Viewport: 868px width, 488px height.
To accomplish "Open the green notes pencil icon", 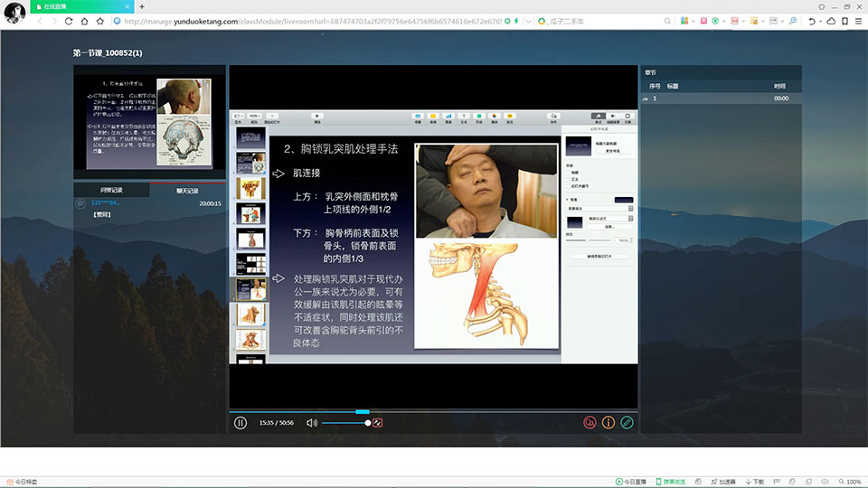I will (627, 423).
